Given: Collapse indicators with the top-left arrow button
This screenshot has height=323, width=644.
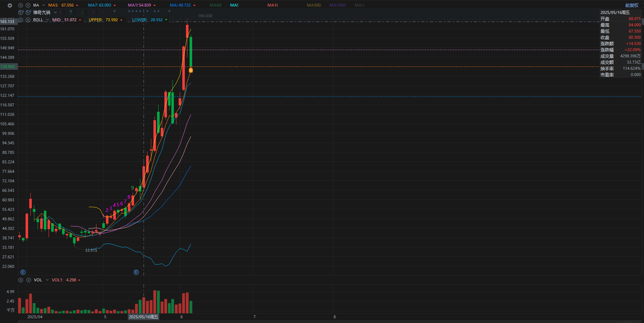Looking at the screenshot, I should (10, 5).
